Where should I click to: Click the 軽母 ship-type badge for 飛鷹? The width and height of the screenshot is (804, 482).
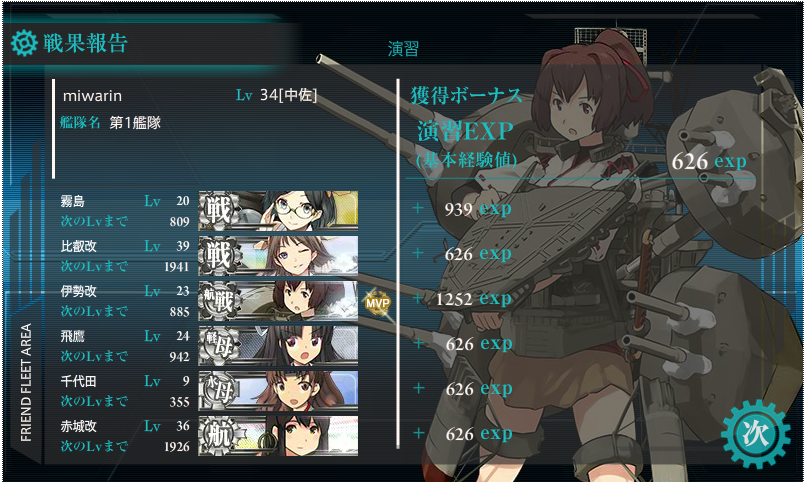coord(219,346)
